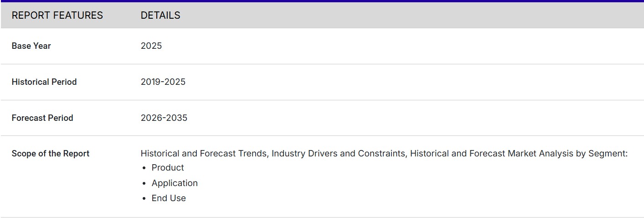Click the 2019-2025 historical period value
Image resolution: width=644 pixels, height=218 pixels.
163,82
